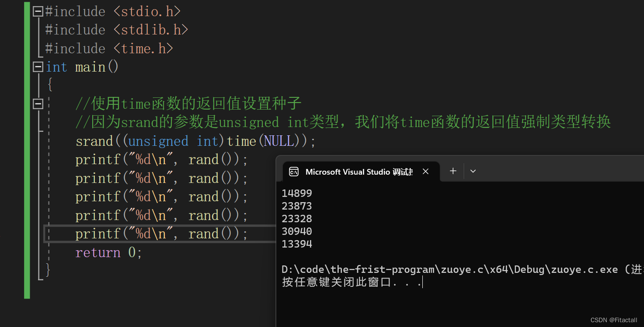Collapse the comment block fold box

(38, 104)
